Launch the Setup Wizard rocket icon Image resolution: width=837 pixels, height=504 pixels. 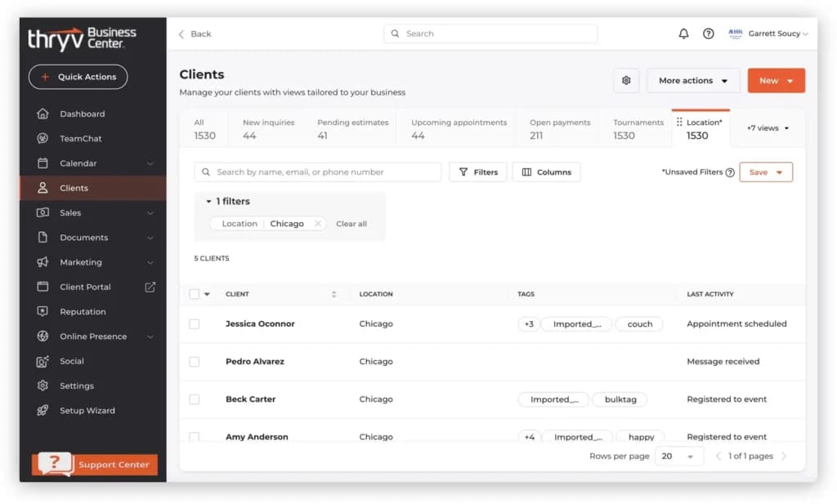point(43,410)
